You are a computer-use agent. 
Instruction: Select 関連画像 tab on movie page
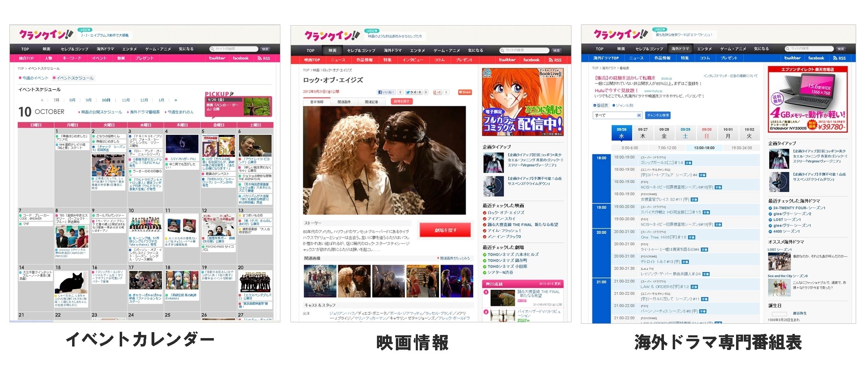(344, 102)
